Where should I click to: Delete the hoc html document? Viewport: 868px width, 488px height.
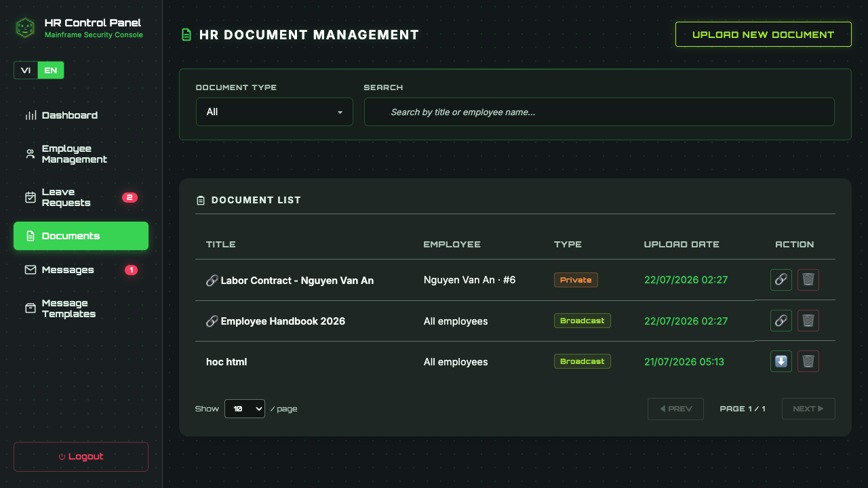coord(808,361)
